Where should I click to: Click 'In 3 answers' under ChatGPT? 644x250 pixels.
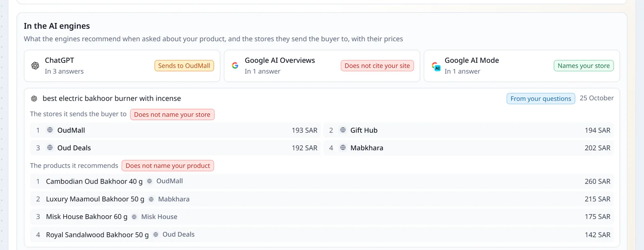pos(64,71)
